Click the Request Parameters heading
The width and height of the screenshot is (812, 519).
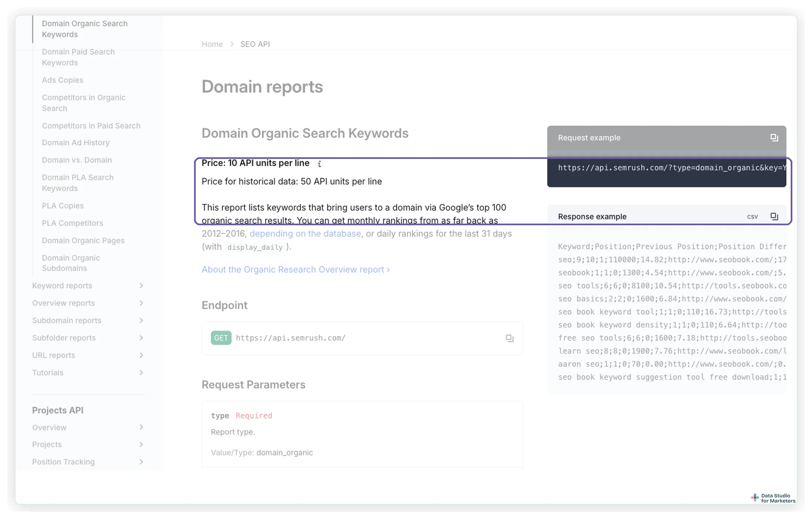[x=253, y=385]
